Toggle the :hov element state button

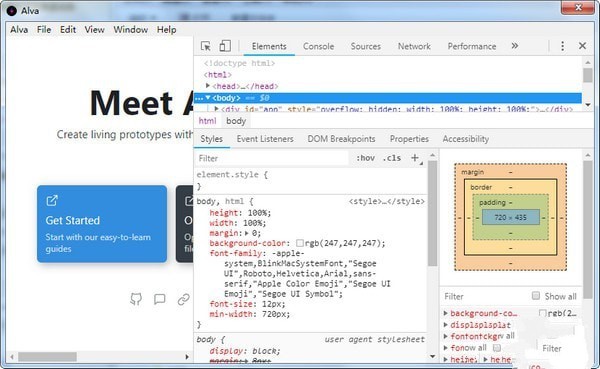(x=365, y=158)
